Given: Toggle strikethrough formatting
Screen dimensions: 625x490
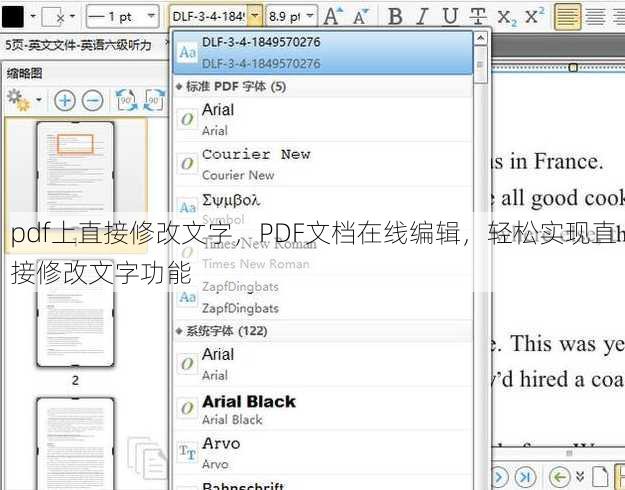Looking at the screenshot, I should coord(478,17).
